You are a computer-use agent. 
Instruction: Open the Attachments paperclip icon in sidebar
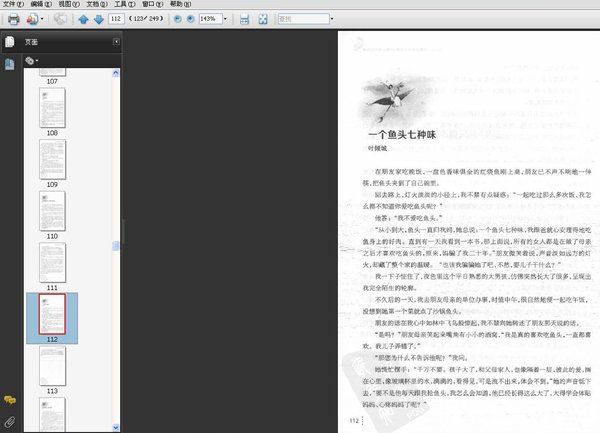(10, 422)
